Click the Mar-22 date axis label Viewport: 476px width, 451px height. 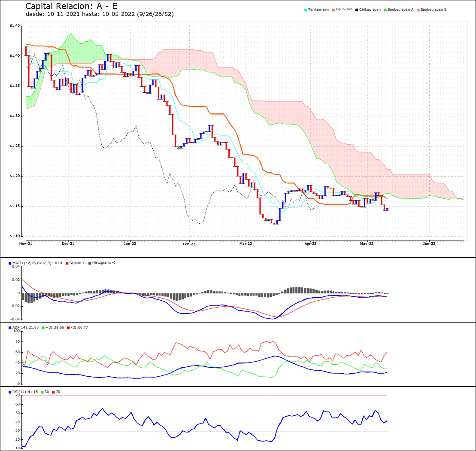pos(246,244)
